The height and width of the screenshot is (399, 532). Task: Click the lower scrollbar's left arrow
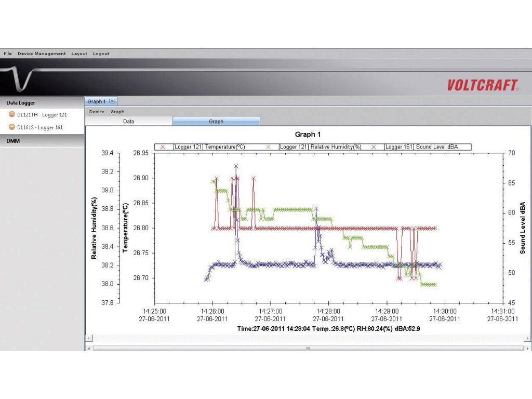click(x=89, y=349)
